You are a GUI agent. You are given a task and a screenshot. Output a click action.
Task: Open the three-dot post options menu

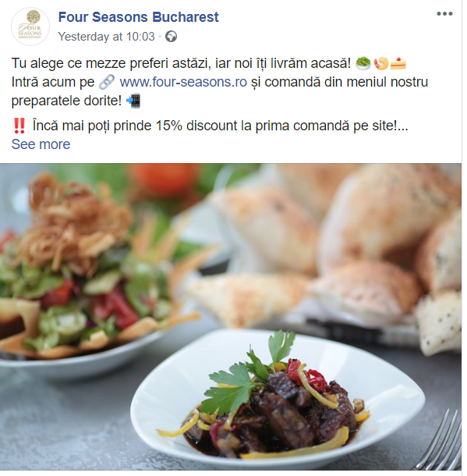(x=444, y=14)
